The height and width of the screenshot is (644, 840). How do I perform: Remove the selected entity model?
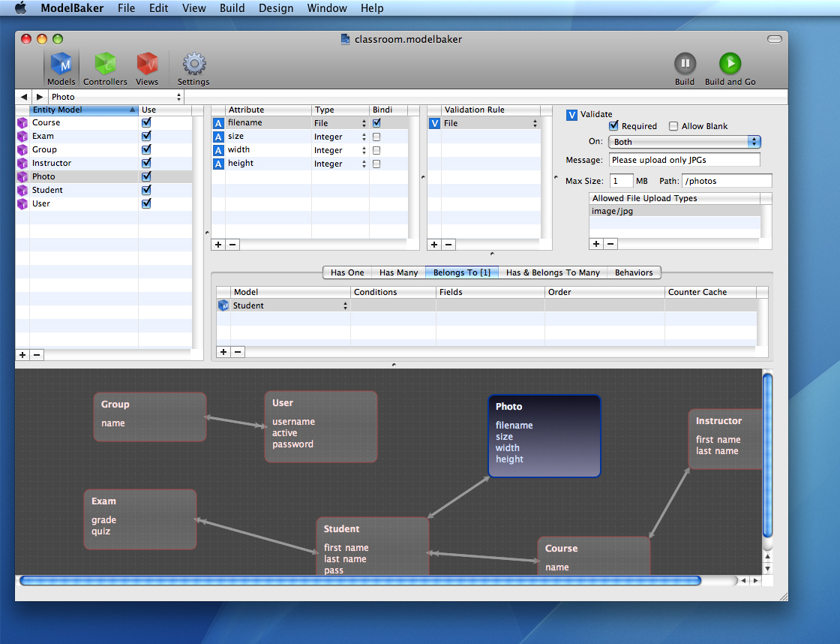pos(37,355)
